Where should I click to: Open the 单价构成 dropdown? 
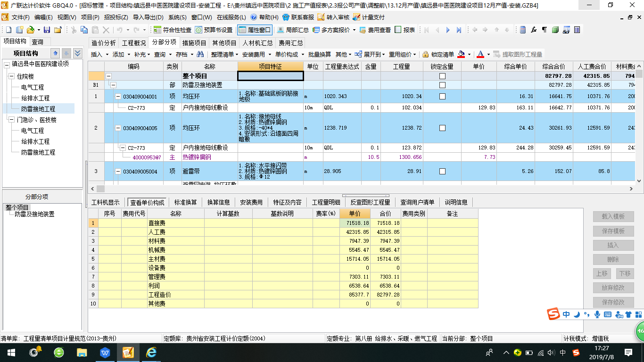click(x=289, y=54)
